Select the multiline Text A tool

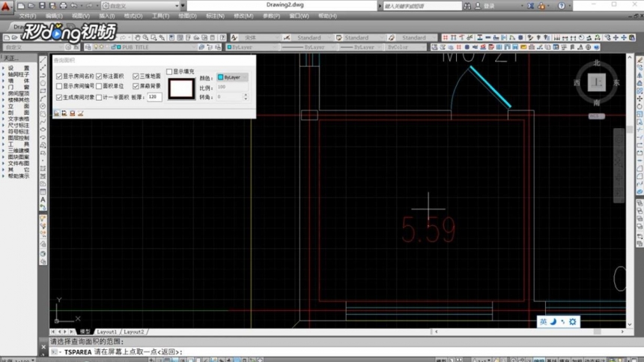click(x=43, y=199)
